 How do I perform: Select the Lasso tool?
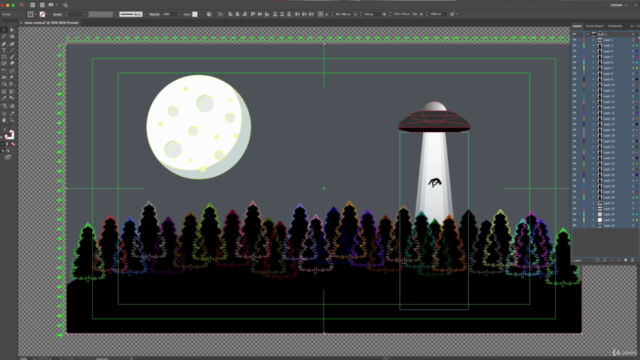tap(12, 36)
